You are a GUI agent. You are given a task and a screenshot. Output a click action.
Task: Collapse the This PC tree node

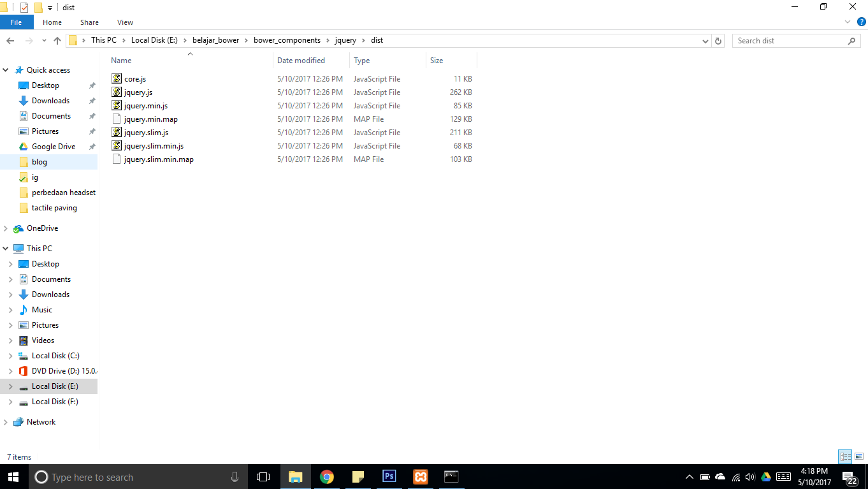tap(6, 249)
